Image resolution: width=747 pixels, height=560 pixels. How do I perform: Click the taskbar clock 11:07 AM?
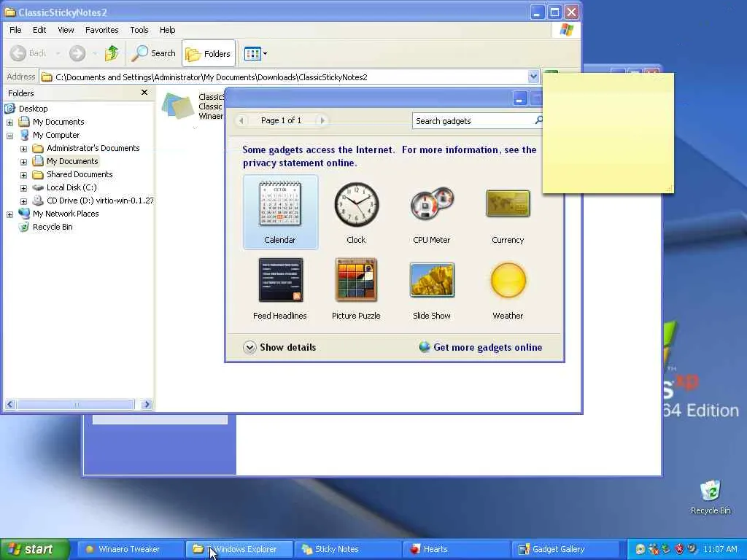(720, 549)
